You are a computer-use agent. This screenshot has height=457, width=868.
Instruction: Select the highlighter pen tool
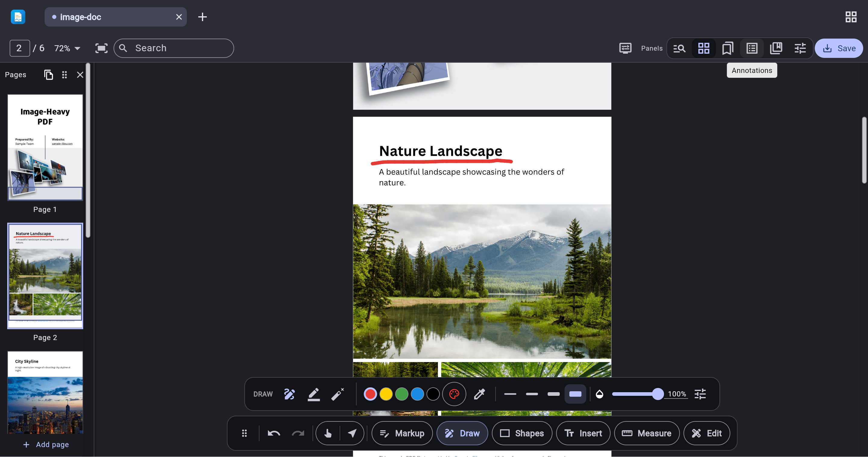tap(313, 394)
